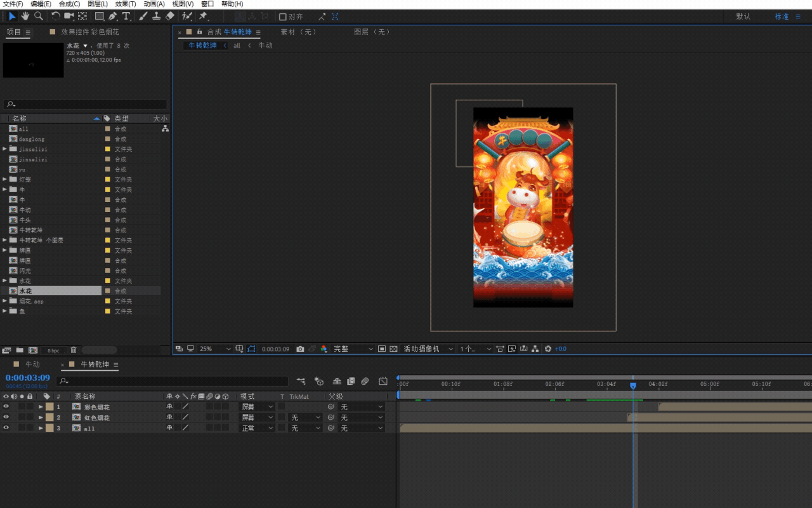Image resolution: width=812 pixels, height=508 pixels.
Task: Expand the 彩色烟花 layer properties
Action: pyautogui.click(x=41, y=407)
